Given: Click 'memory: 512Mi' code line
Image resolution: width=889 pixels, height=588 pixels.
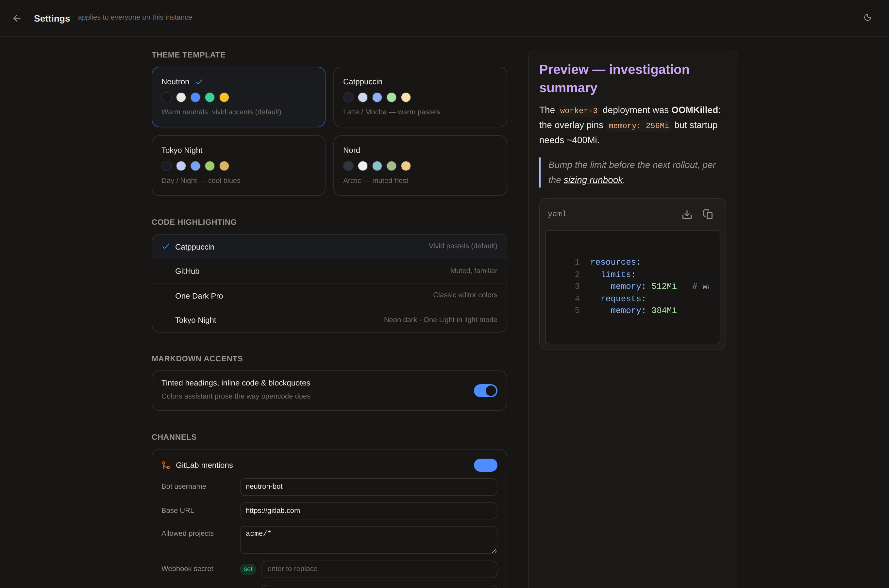Looking at the screenshot, I should pyautogui.click(x=643, y=286).
